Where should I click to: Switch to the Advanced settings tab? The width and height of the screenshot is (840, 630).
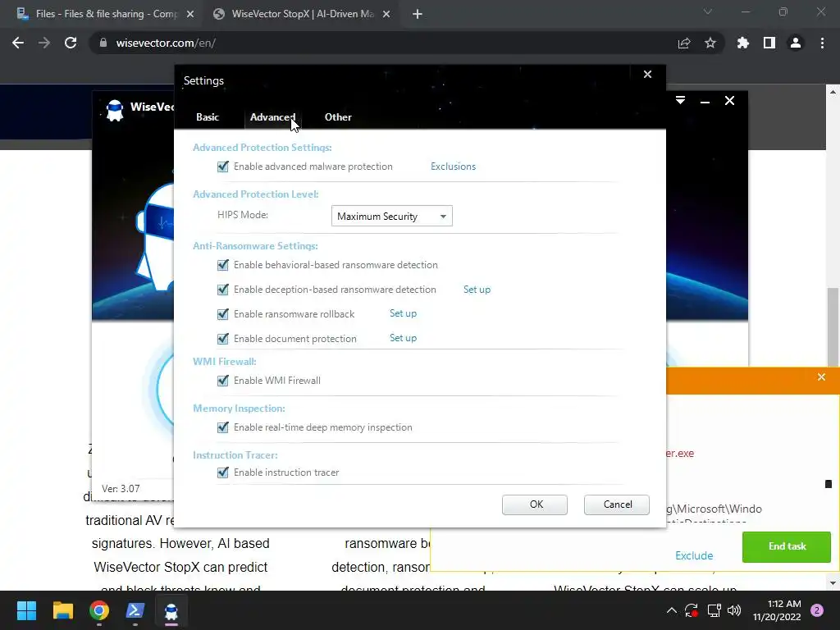(272, 116)
